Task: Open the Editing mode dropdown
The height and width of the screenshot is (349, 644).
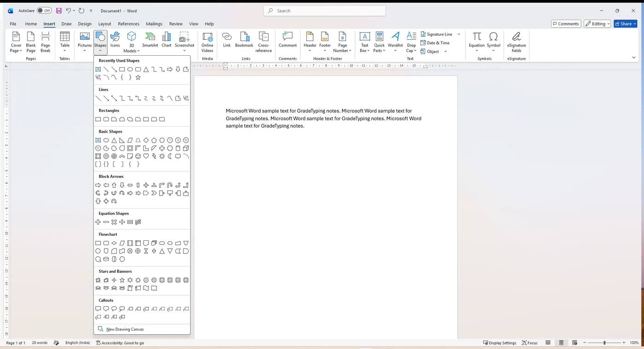Action: tap(598, 24)
